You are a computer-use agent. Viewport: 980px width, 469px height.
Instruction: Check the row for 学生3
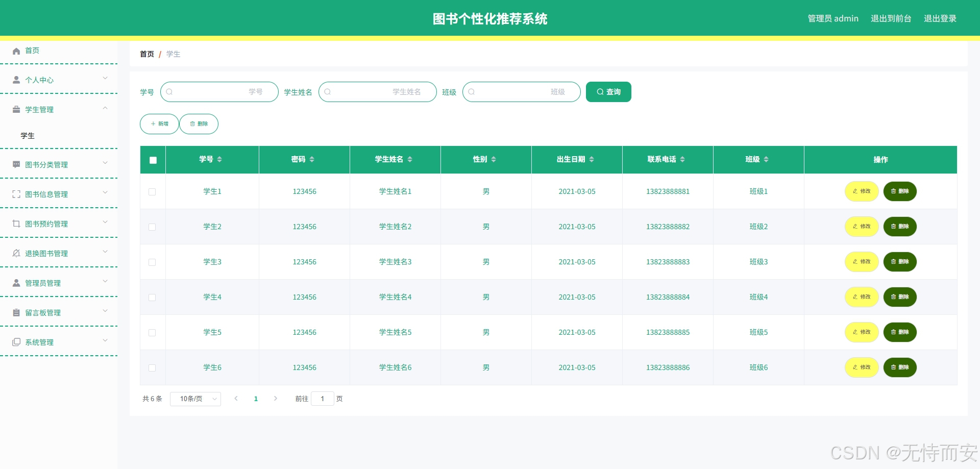click(x=152, y=262)
